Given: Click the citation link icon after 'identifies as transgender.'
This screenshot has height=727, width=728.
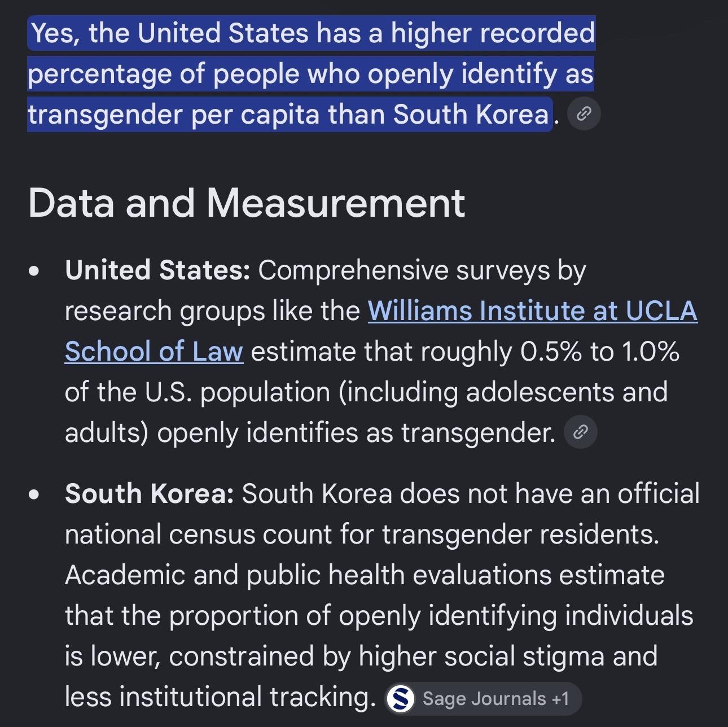Looking at the screenshot, I should click(x=581, y=432).
